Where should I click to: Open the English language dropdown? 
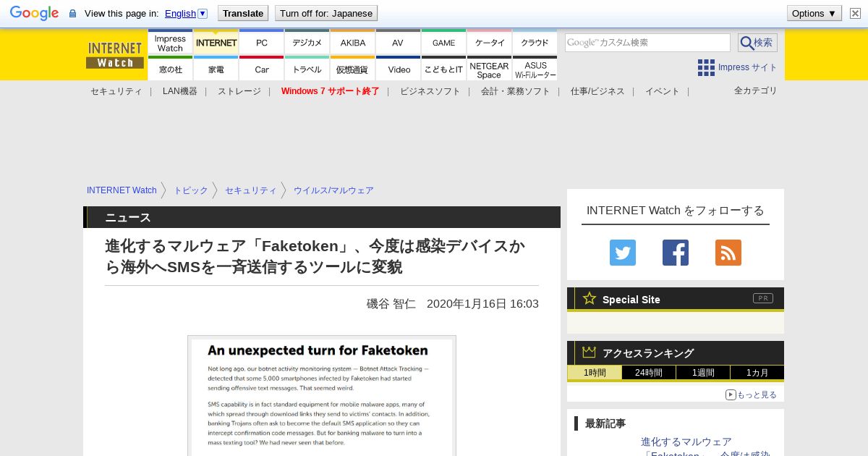pos(186,13)
